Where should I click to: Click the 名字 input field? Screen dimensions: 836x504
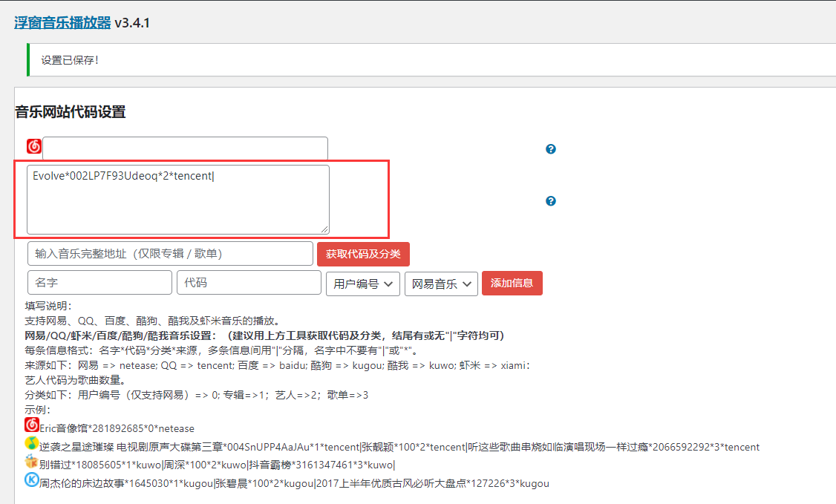99,283
